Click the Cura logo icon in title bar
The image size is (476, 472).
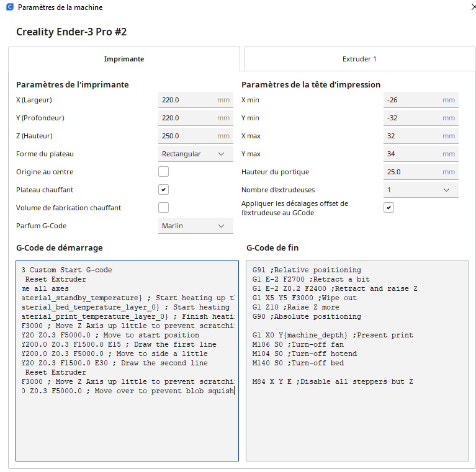(10, 7)
